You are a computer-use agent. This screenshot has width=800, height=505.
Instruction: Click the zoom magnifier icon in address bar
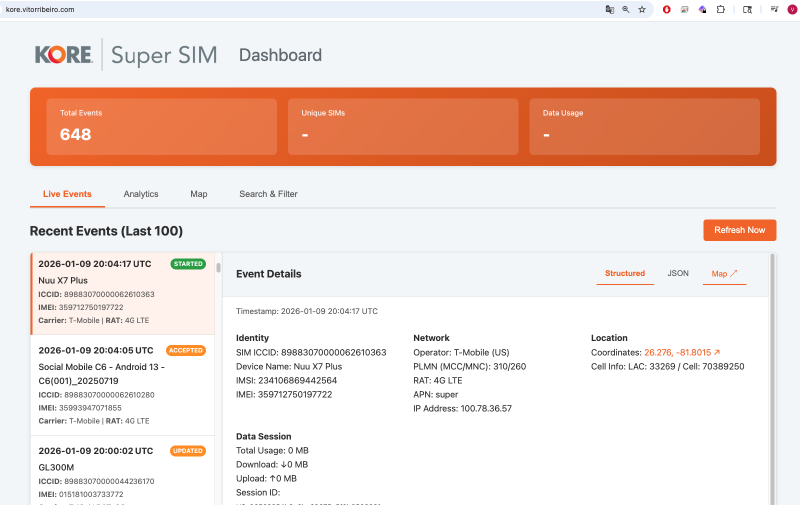point(626,9)
